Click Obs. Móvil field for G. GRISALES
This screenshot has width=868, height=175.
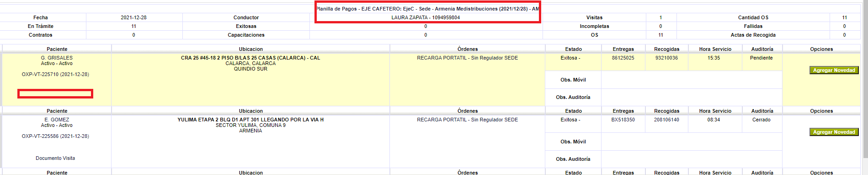click(692, 80)
